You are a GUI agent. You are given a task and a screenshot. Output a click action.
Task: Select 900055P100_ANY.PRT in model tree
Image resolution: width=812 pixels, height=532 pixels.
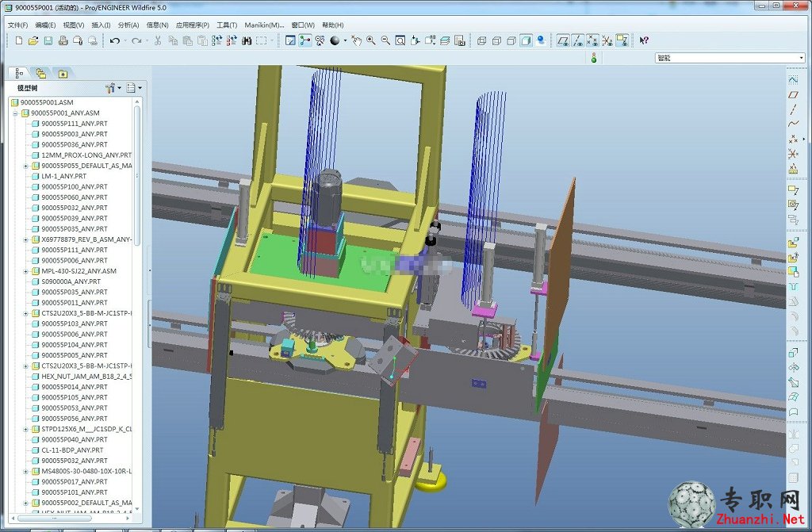74,186
